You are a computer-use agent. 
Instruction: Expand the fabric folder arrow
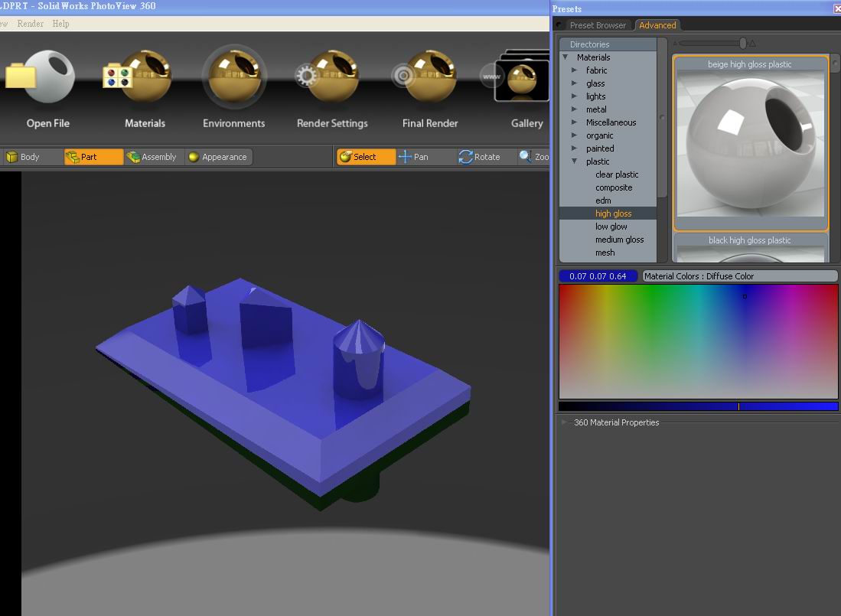coord(575,70)
